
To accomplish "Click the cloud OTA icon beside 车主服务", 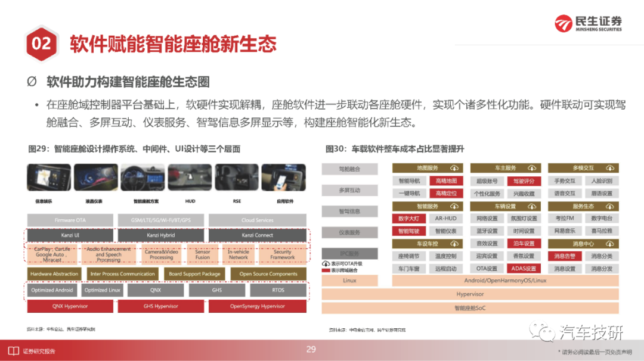I will (532, 168).
